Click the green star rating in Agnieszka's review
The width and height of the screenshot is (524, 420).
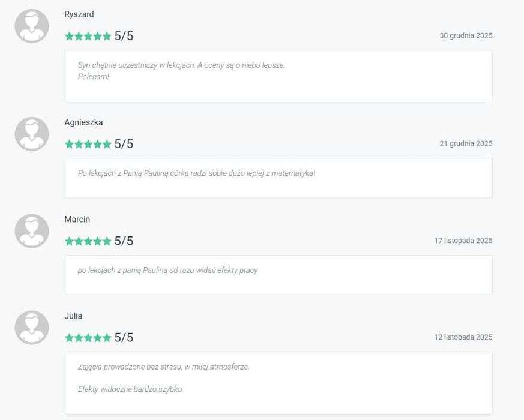point(88,144)
